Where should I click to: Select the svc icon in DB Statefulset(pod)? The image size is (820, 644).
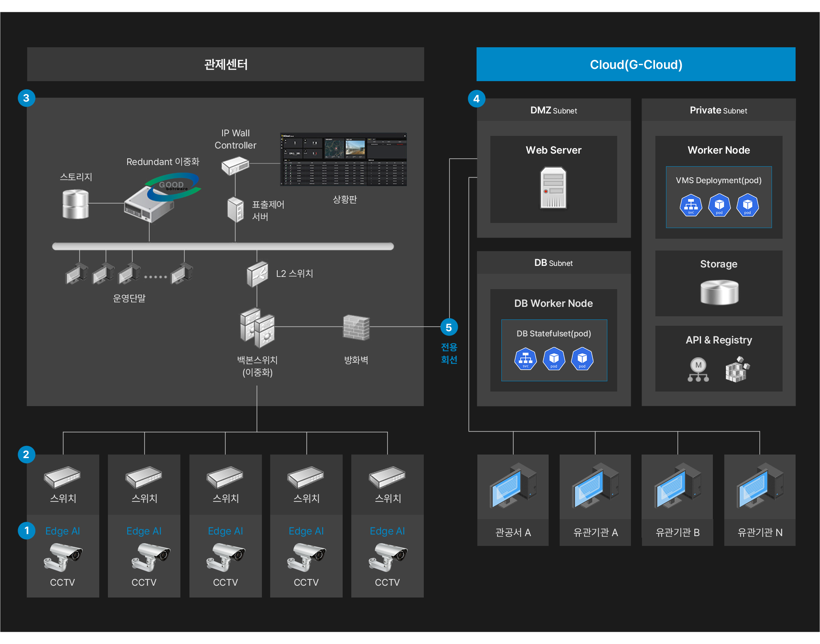click(x=525, y=359)
